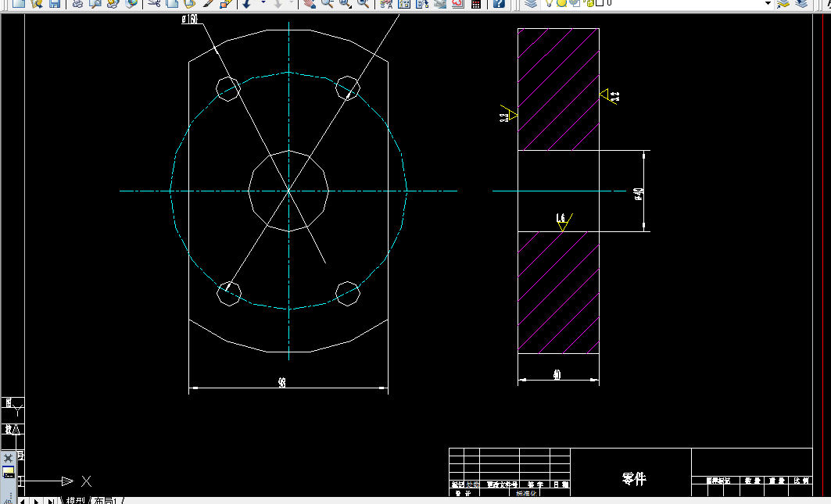The image size is (831, 504).
Task: Expand the layer list dropdown arrow
Action: 768,3
